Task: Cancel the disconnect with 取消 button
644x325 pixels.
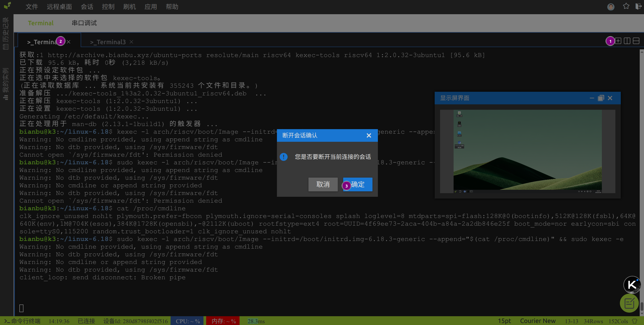Action: pos(323,185)
